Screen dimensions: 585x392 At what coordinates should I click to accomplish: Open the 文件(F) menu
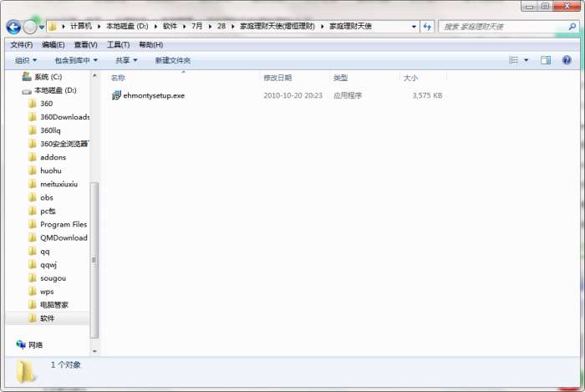click(21, 45)
